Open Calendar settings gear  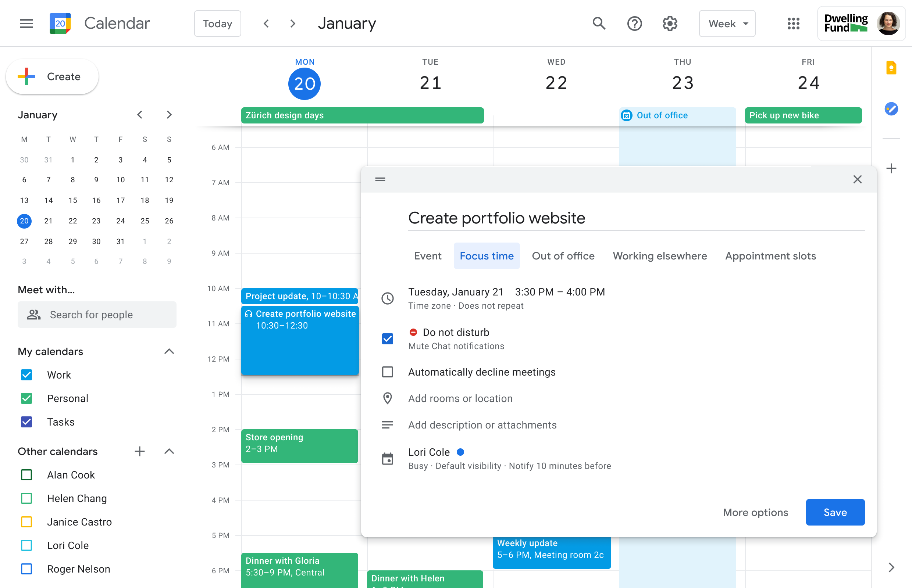669,23
